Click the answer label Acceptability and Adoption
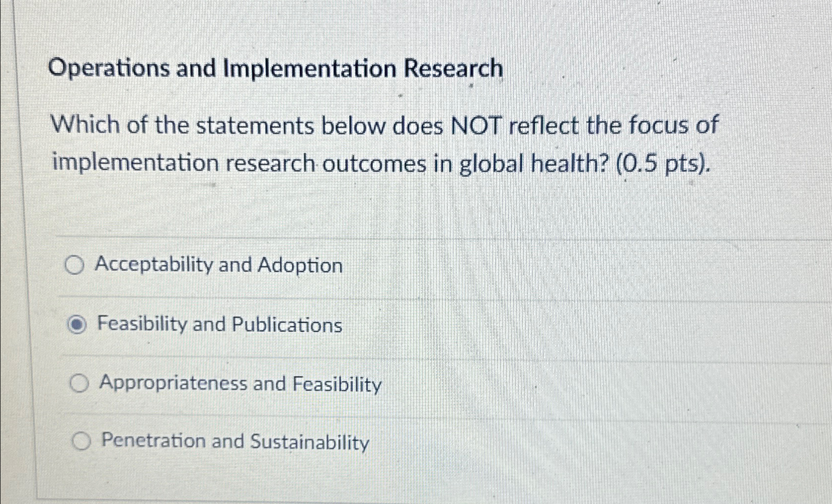Viewport: 832px width, 504px height. click(220, 266)
